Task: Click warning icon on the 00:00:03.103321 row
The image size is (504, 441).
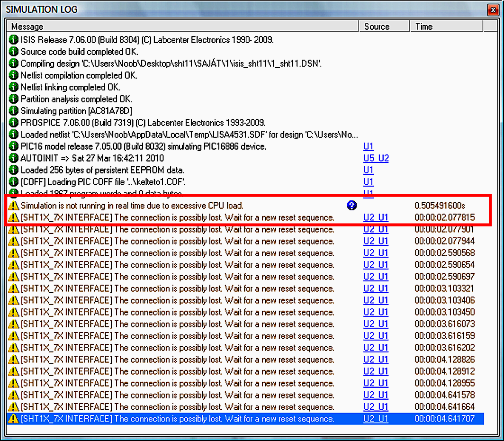Action: pos(13,288)
